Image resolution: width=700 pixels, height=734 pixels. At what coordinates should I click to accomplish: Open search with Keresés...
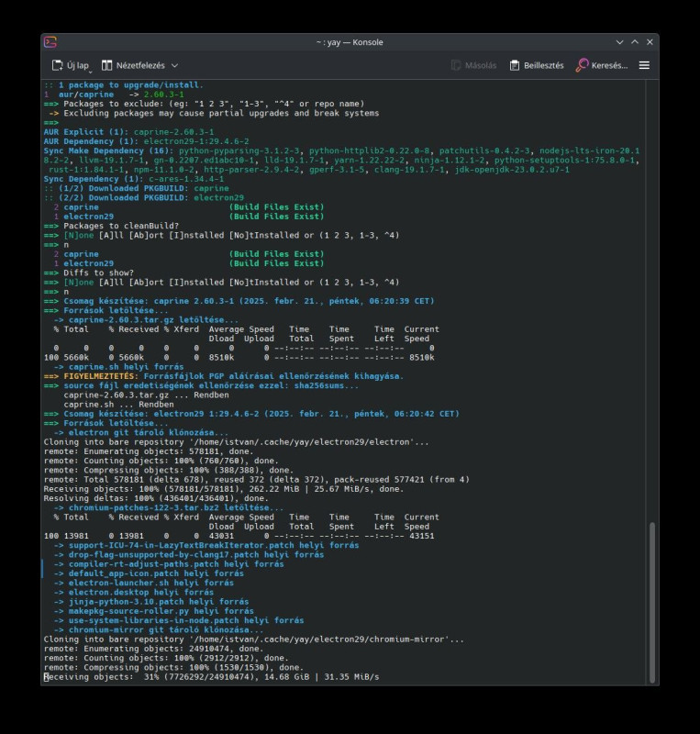click(602, 65)
